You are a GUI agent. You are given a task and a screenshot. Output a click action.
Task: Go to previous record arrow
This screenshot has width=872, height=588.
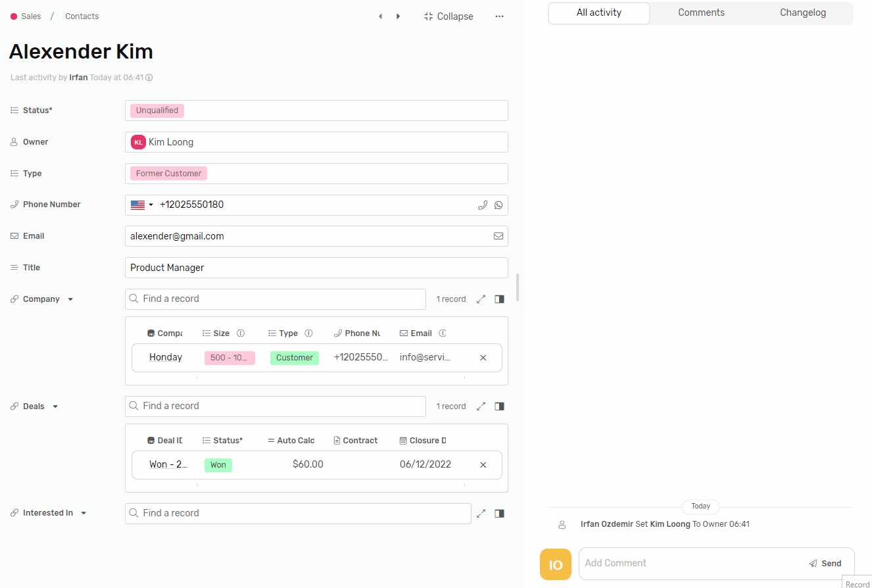click(380, 16)
